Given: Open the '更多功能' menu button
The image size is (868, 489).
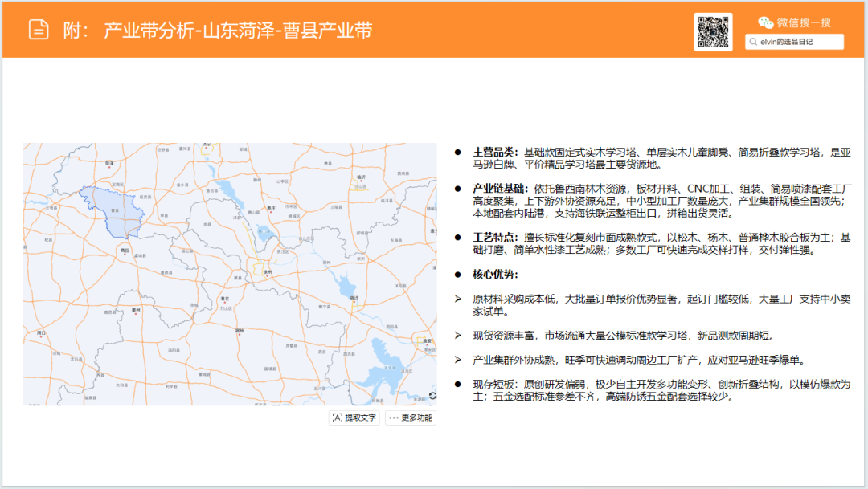Looking at the screenshot, I should tap(411, 418).
